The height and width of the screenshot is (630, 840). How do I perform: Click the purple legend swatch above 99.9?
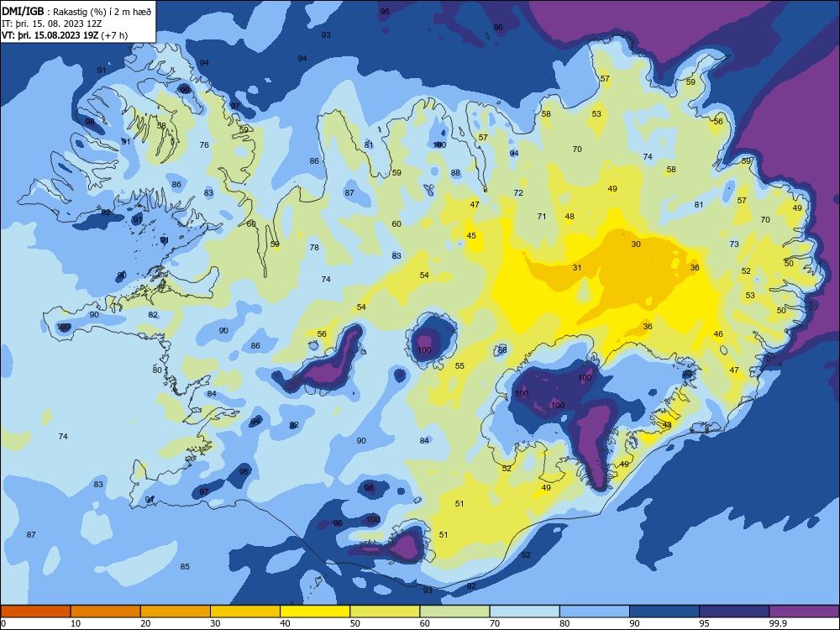pos(804,612)
